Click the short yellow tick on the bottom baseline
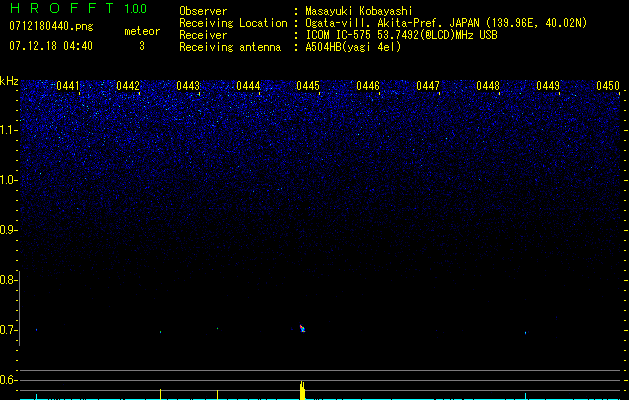 pyautogui.click(x=160, y=394)
